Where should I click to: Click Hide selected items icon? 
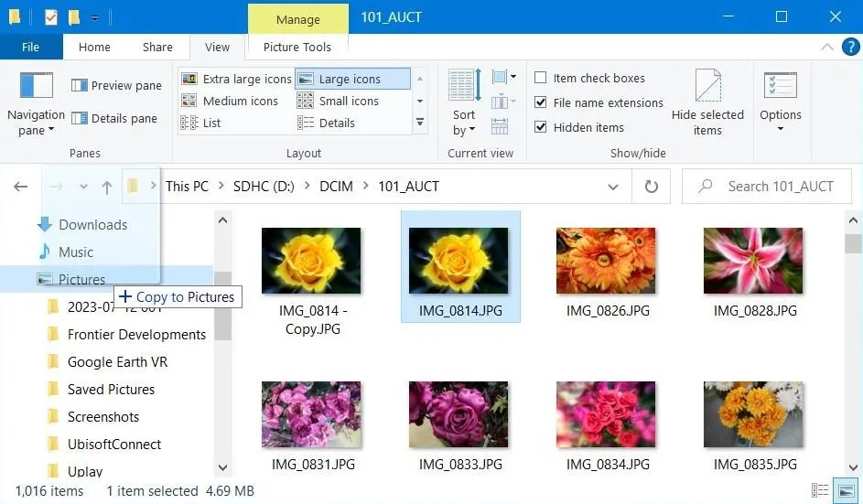pos(707,103)
